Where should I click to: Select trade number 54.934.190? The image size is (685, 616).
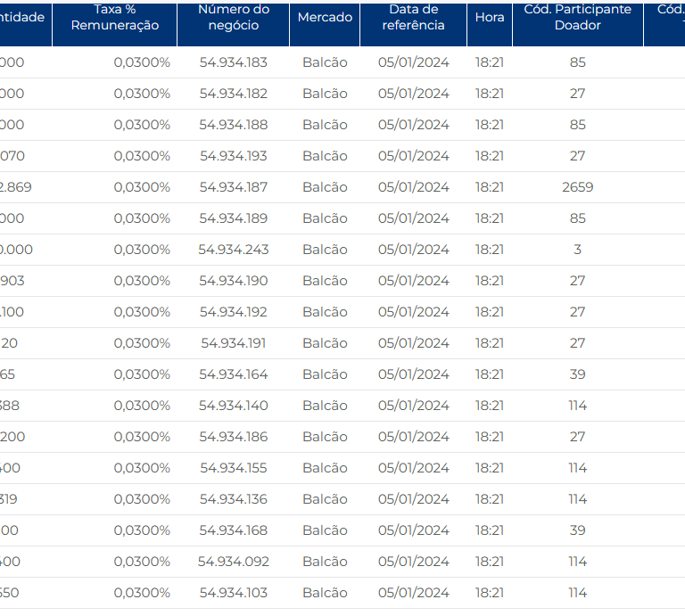tap(234, 281)
